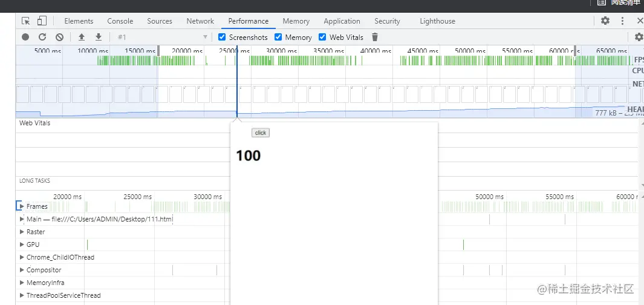Click the 100 heading in the preview

(x=248, y=156)
